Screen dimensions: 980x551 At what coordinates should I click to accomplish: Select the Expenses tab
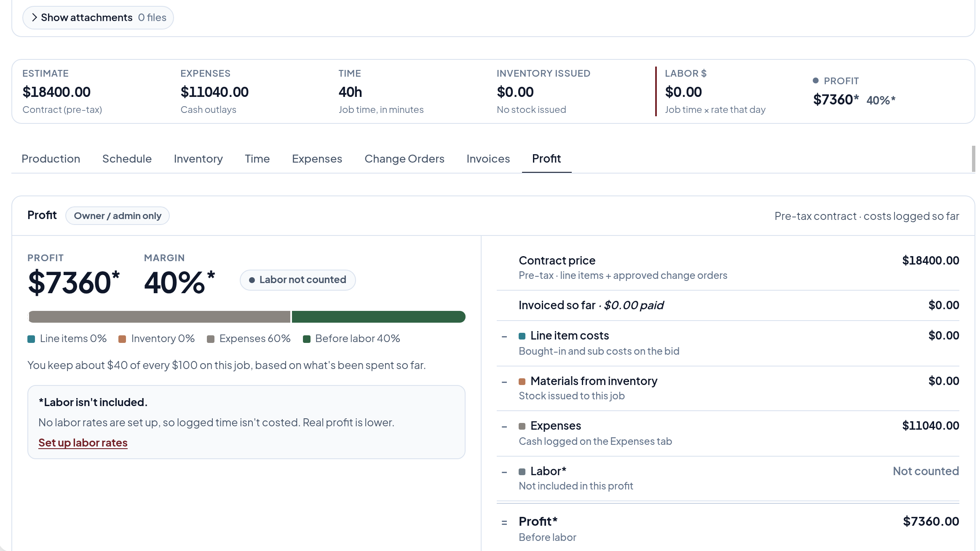[x=317, y=159]
